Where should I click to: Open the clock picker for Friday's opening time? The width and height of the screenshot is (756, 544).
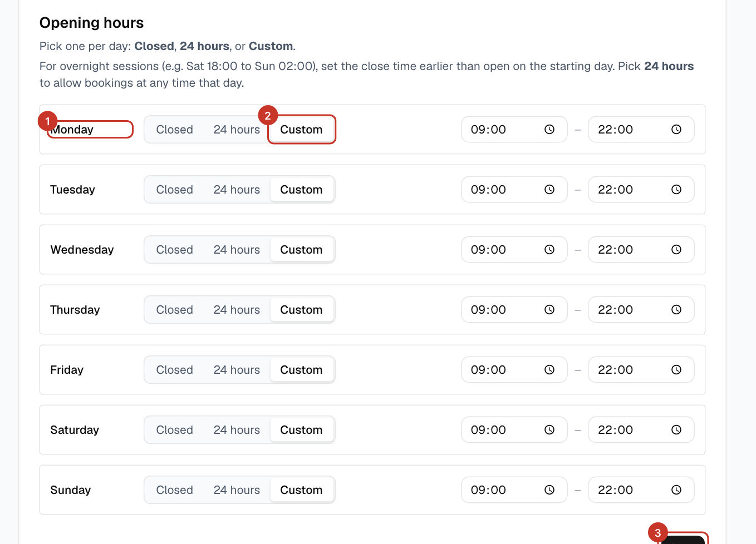[x=549, y=370]
